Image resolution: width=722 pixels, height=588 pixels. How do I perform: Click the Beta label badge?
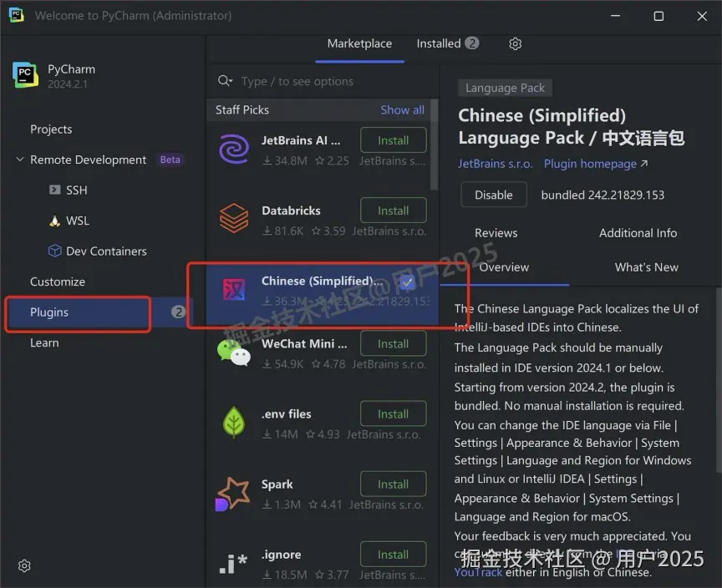(170, 160)
